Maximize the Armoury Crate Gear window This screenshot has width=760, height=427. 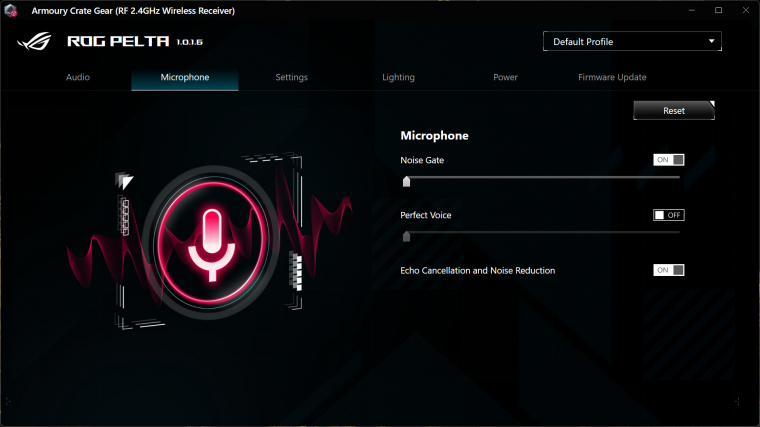[x=718, y=10]
